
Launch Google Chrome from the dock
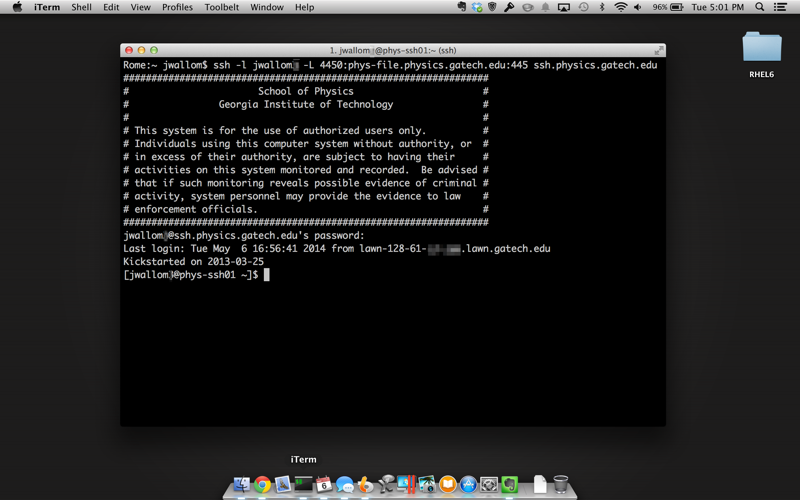coord(262,484)
